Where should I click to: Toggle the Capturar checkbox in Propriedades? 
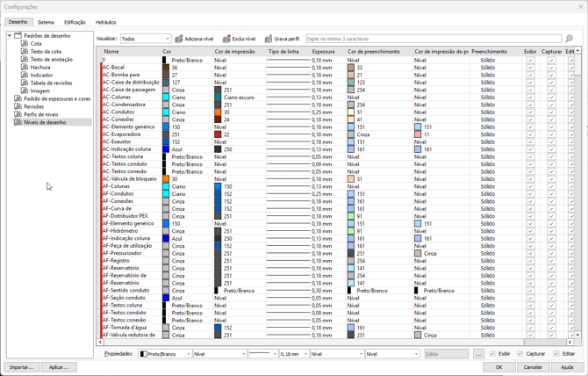click(520, 353)
